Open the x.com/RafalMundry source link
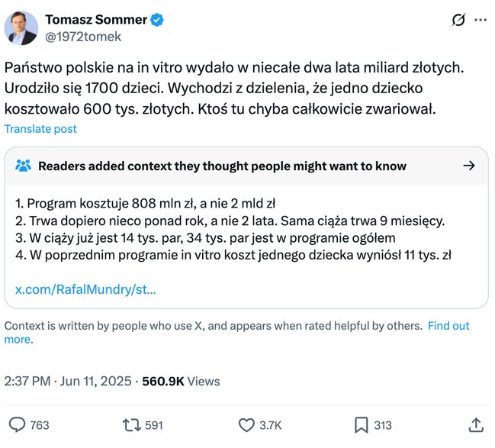The width and height of the screenshot is (495, 448). (85, 289)
